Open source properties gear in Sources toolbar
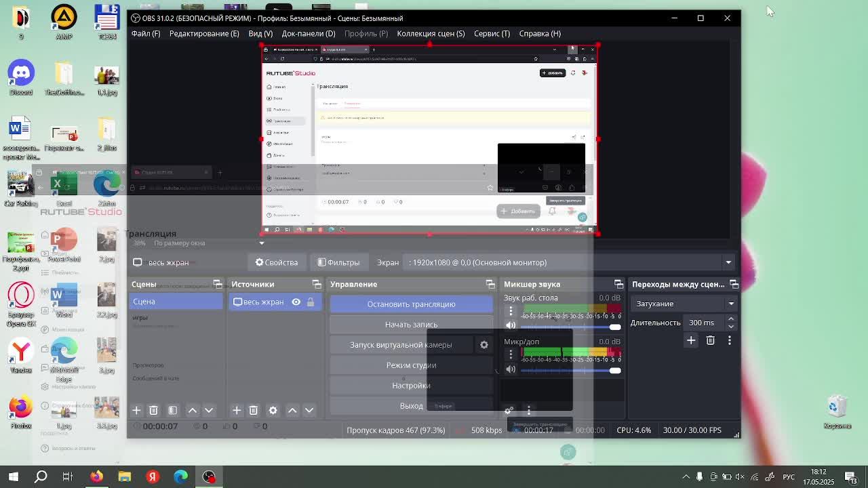The width and height of the screenshot is (868, 488). 273,410
